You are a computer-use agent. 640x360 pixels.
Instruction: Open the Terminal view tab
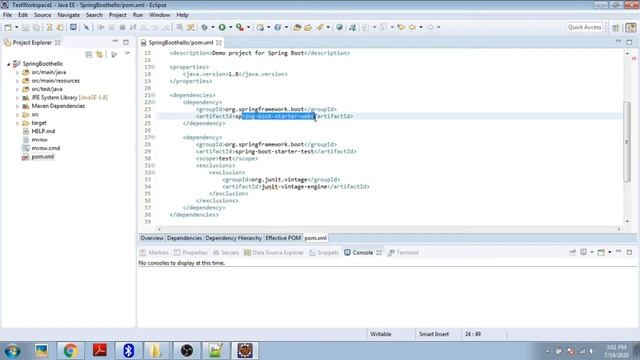coord(403,253)
